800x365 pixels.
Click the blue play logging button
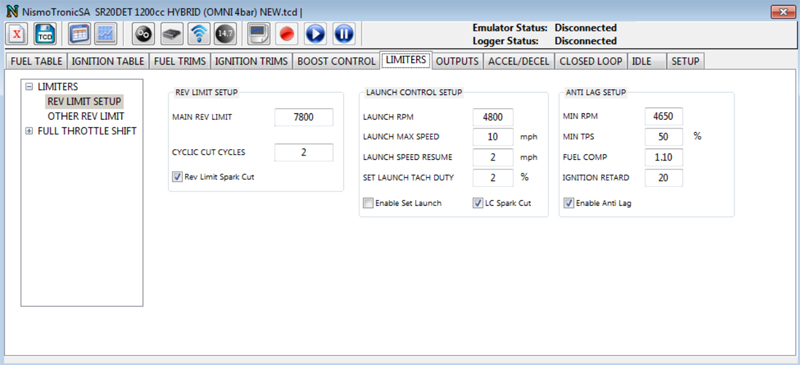click(x=315, y=34)
